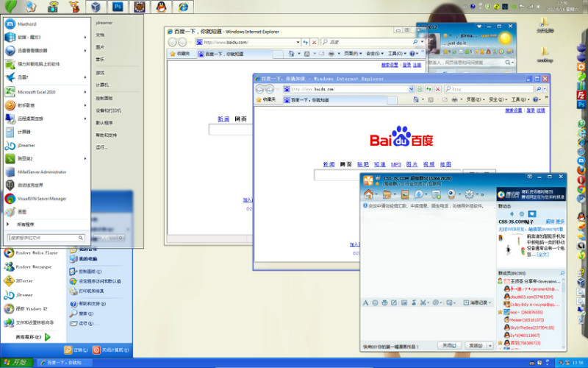Select 运行... in start menu right column
Viewport: 588px width, 368px height.
point(101,148)
